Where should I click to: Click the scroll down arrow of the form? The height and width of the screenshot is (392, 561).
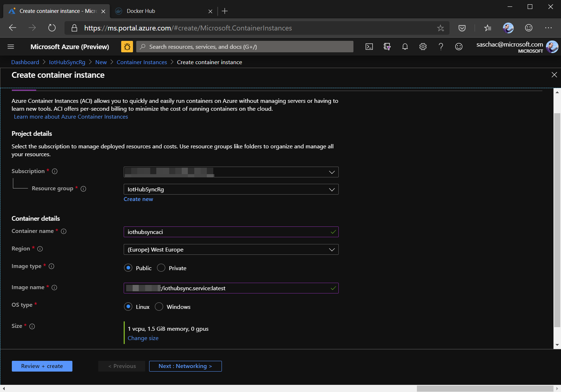click(557, 345)
